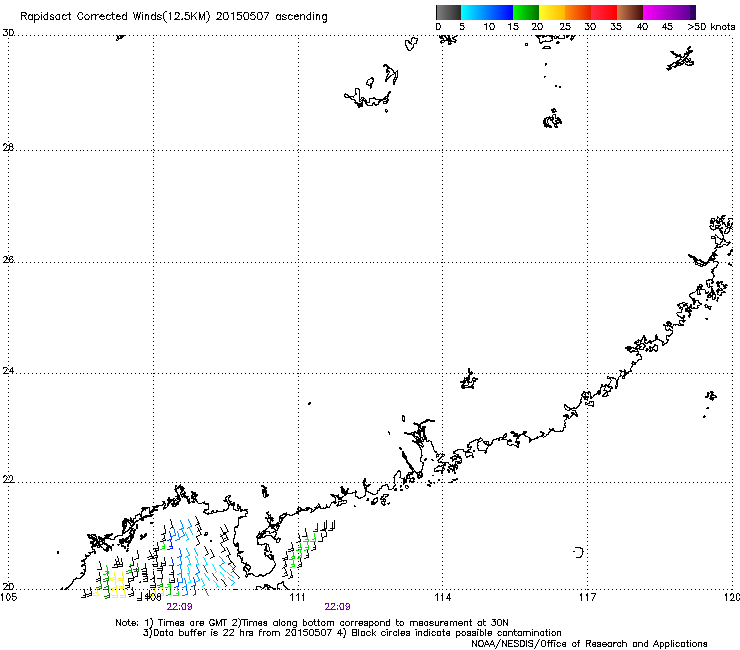Click the map title 'Rapidscat Corrected Winds(12.5KM)'
The width and height of the screenshot is (740, 650).
[115, 17]
